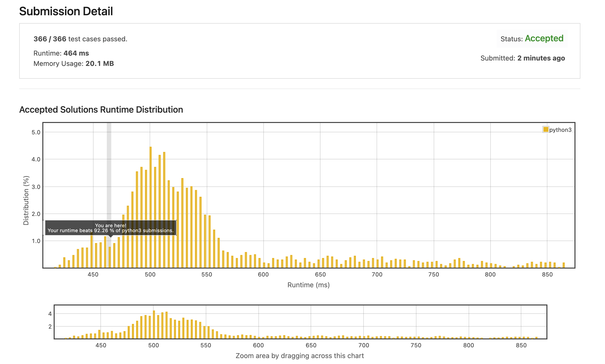Click the Submission Detail heading
Screen dimensions: 605x364
point(66,11)
